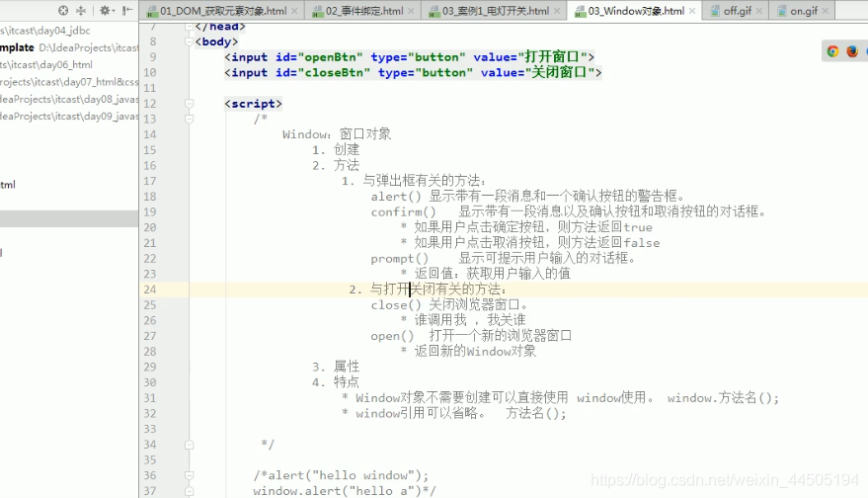
Task: Close the 01_DOM_获取元素对象.html tab
Action: [x=294, y=11]
